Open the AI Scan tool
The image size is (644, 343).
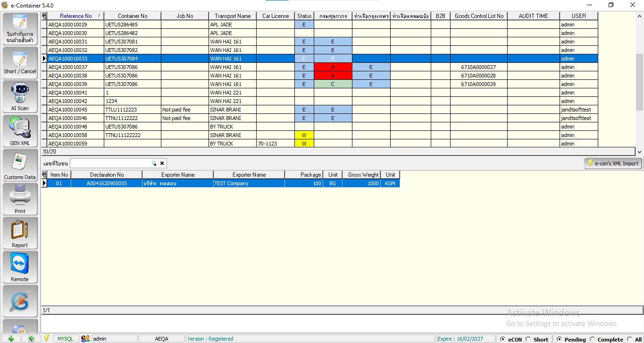tap(20, 96)
